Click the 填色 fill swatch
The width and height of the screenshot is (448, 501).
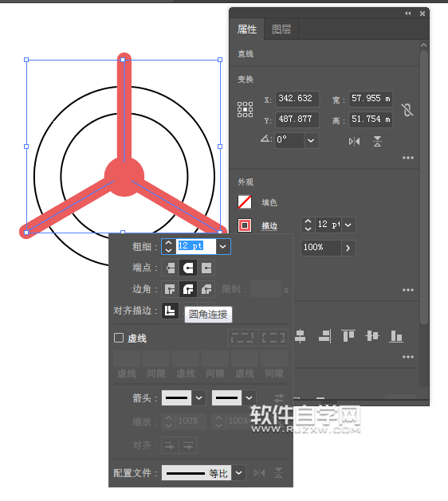[x=245, y=202]
